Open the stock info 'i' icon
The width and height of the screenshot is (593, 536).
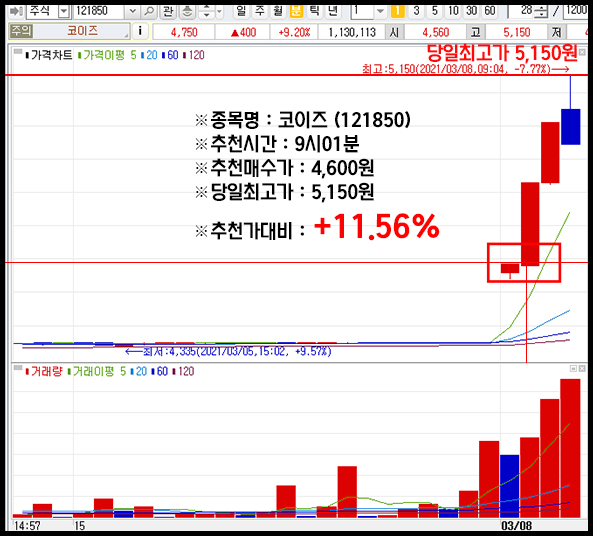click(x=140, y=31)
